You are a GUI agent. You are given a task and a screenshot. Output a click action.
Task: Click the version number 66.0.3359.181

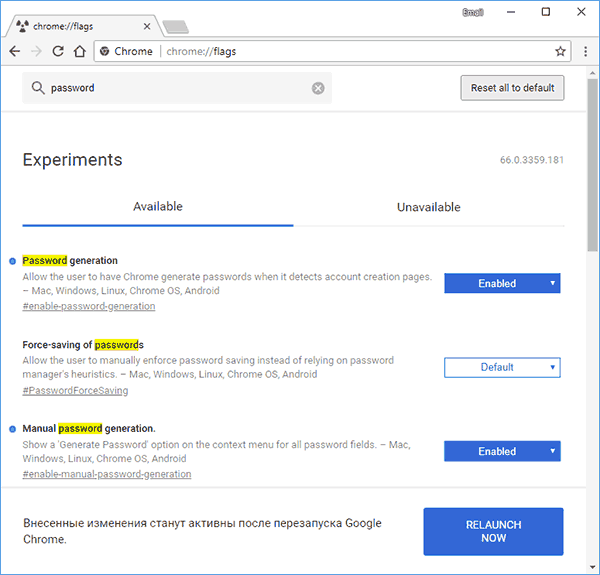[x=532, y=160]
